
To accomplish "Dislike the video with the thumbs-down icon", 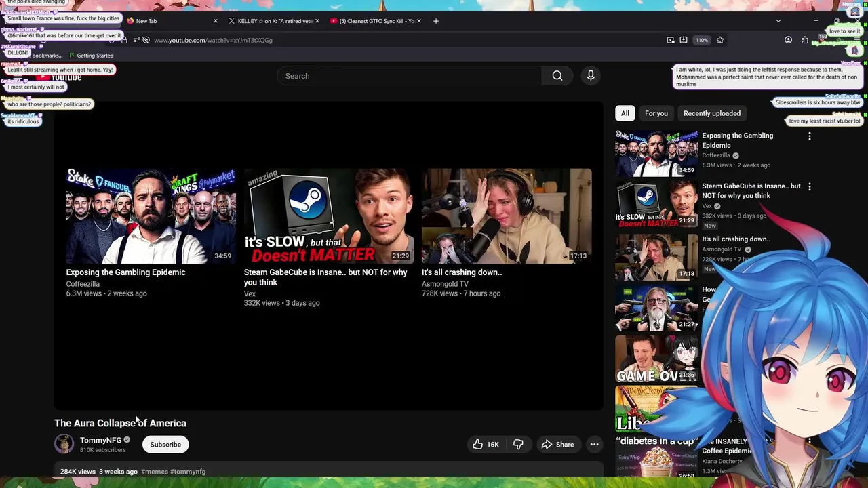I will 518,445.
